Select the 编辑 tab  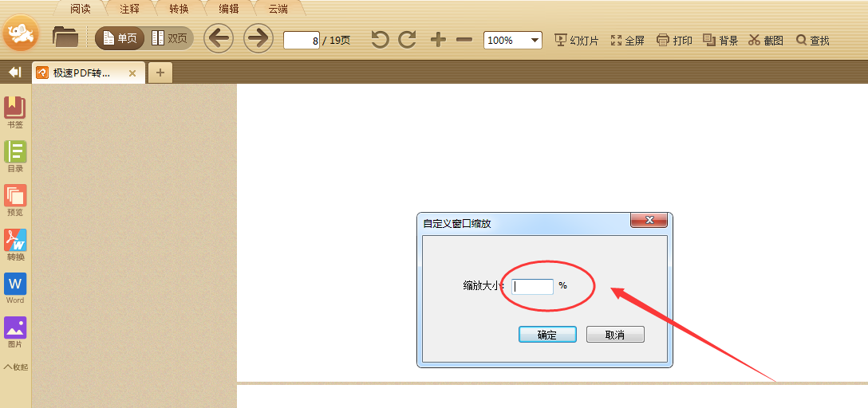229,8
